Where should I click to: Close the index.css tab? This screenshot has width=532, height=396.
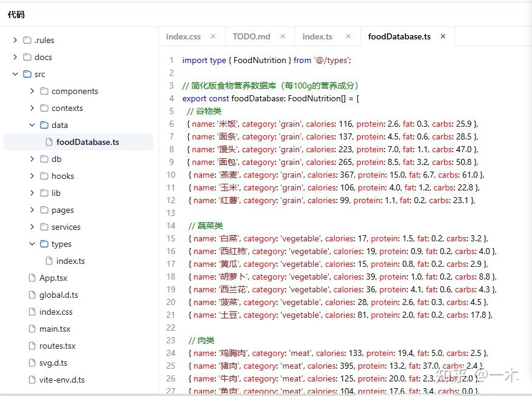point(213,36)
